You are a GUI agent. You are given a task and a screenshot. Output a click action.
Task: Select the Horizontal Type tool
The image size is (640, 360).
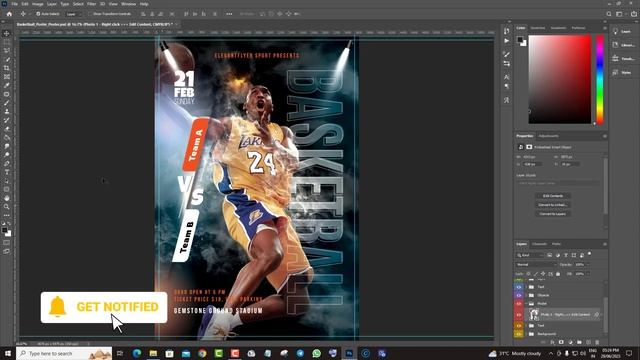pyautogui.click(x=7, y=172)
